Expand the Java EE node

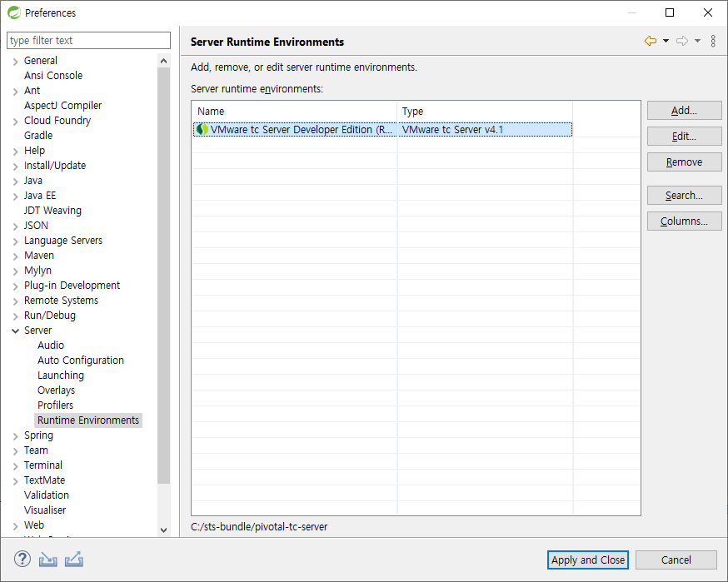coord(15,196)
